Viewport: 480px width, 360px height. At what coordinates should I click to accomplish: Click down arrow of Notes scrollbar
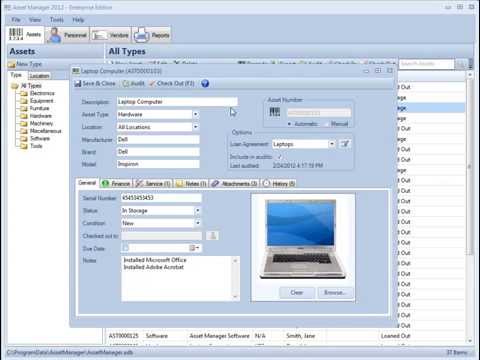[x=236, y=297]
